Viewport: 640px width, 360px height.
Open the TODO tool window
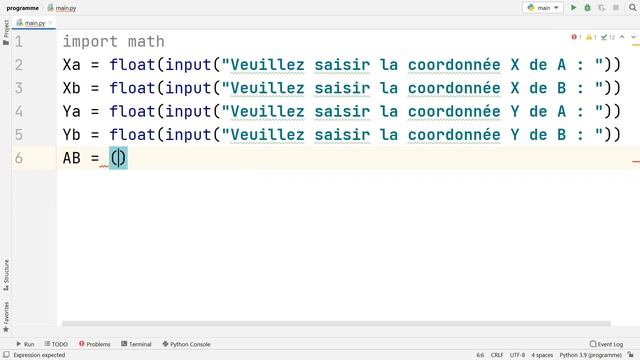(x=56, y=344)
